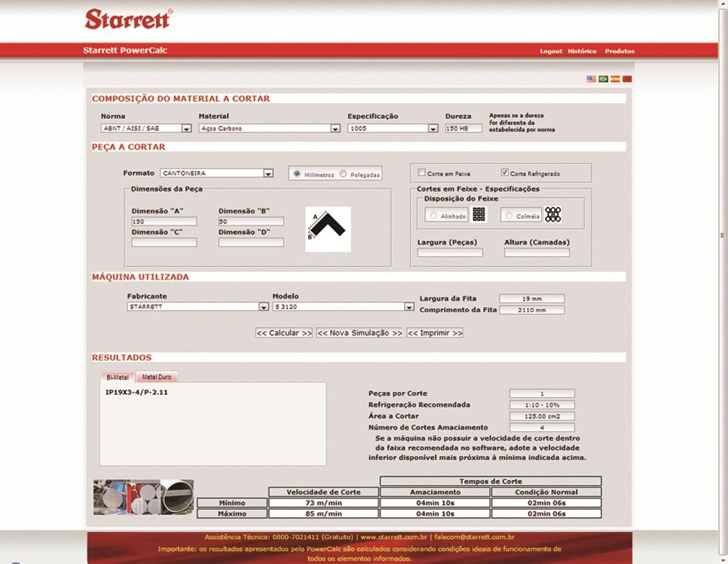The image size is (728, 564).
Task: Select the Milímetros radio button
Action: pos(297,174)
